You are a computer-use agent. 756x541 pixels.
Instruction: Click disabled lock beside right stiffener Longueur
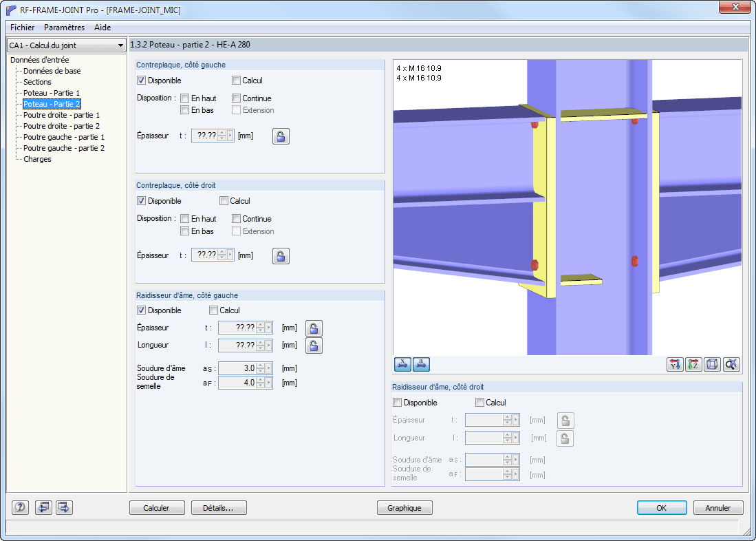click(565, 438)
